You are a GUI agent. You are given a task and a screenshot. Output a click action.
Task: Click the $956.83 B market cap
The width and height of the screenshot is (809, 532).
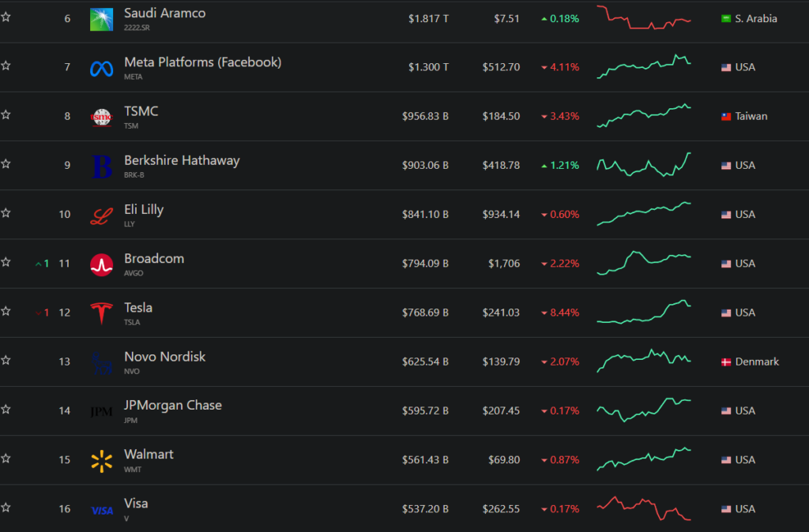[x=425, y=117]
